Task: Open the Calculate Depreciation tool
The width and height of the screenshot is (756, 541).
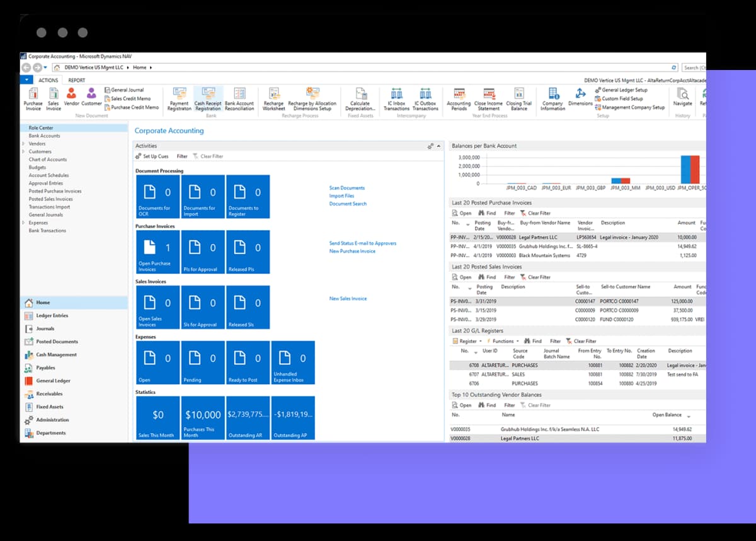Action: point(360,101)
